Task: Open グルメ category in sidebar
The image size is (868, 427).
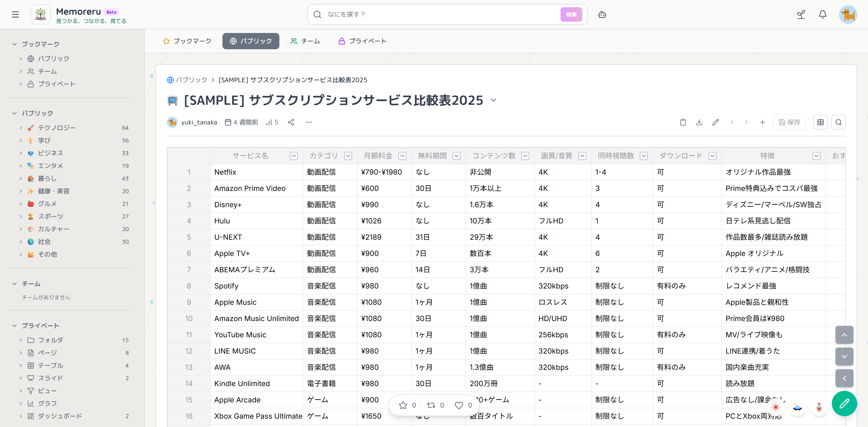Action: pos(47,204)
